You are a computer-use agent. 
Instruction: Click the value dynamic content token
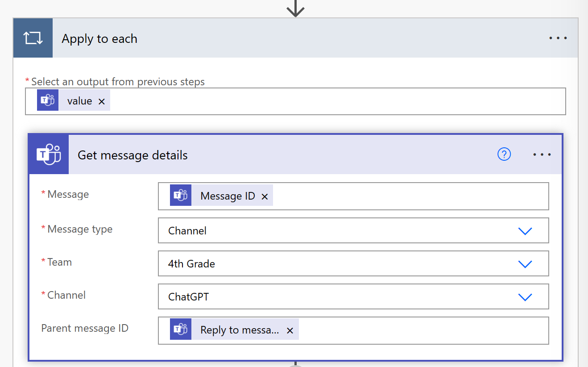coord(79,101)
